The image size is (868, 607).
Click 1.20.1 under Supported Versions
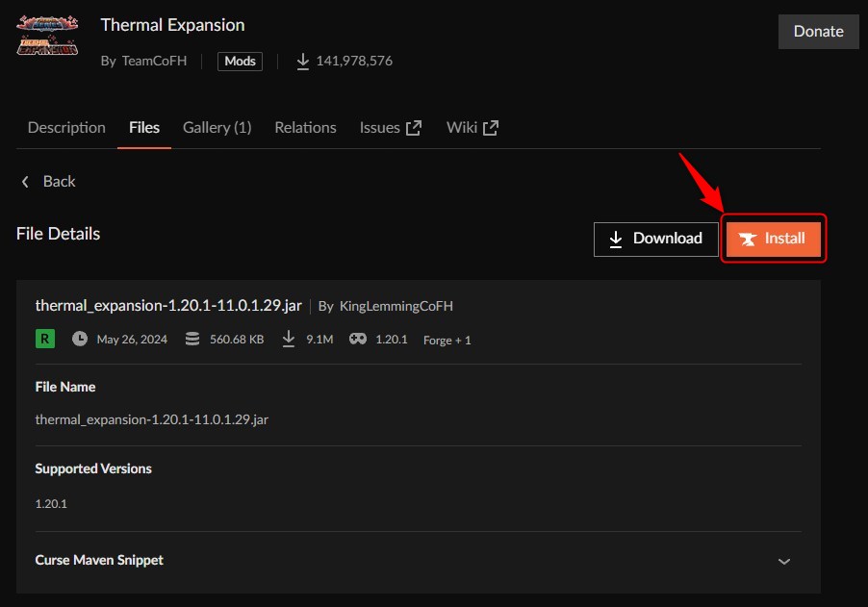[x=51, y=503]
